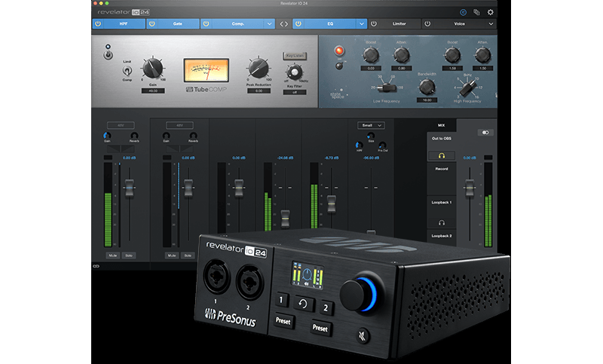This screenshot has height=364, width=603.
Task: Click the reverb Size knob
Action: [x=371, y=136]
